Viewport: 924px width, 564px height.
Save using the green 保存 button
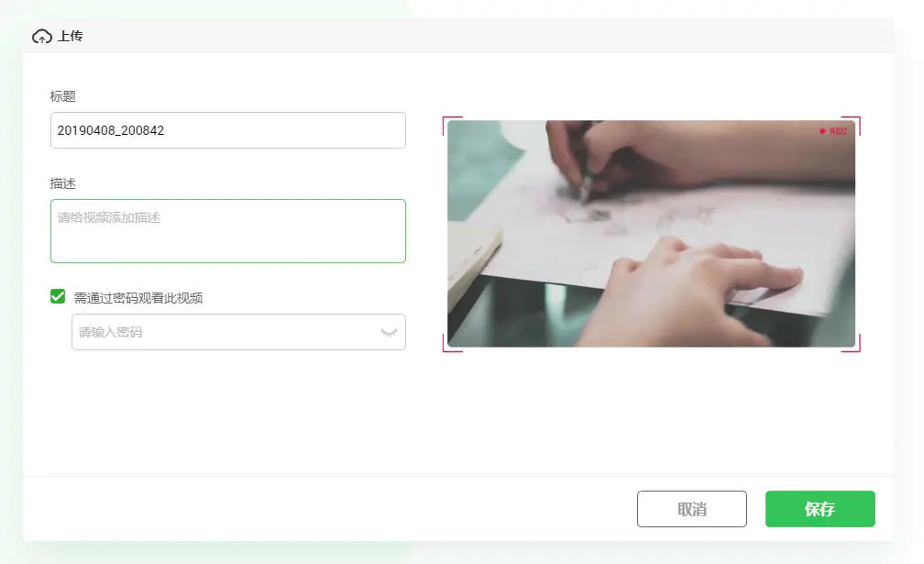[819, 509]
